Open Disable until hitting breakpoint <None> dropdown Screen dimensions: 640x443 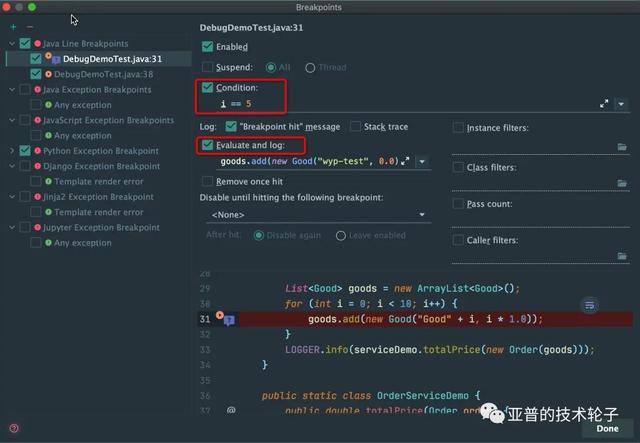[318, 214]
